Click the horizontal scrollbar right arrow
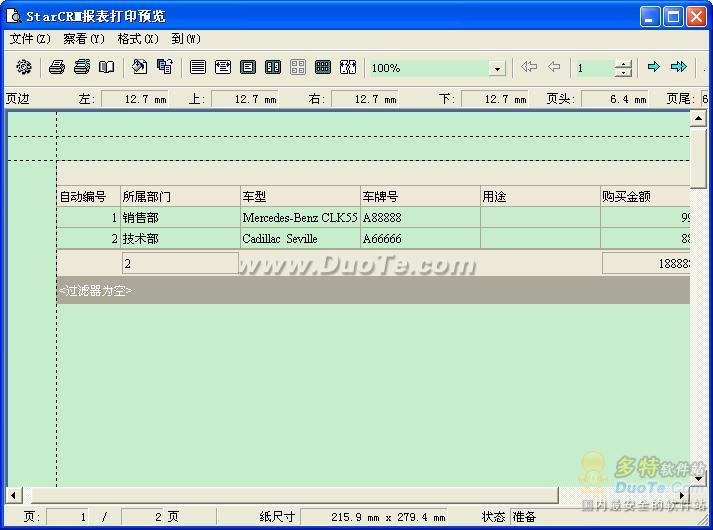 (x=682, y=495)
